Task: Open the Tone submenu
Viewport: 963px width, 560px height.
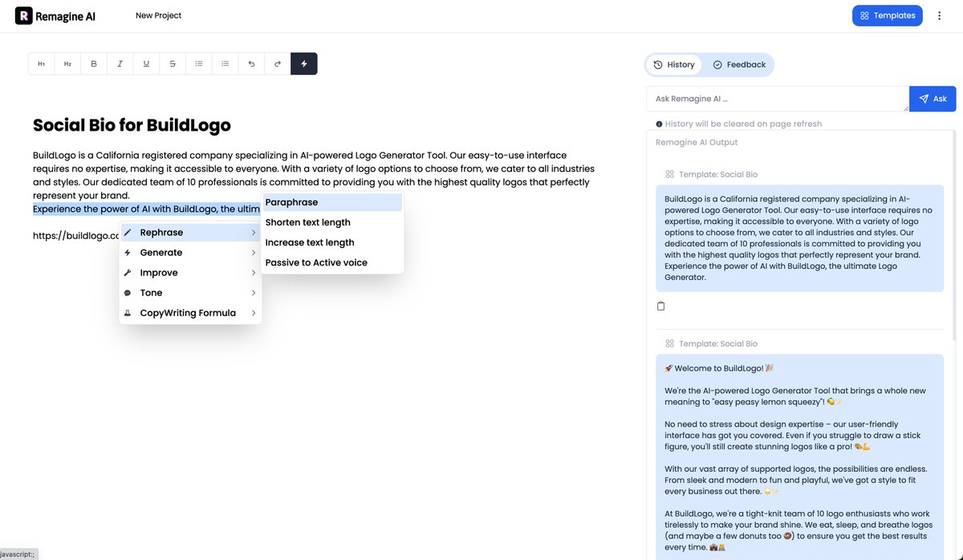Action: click(x=190, y=293)
